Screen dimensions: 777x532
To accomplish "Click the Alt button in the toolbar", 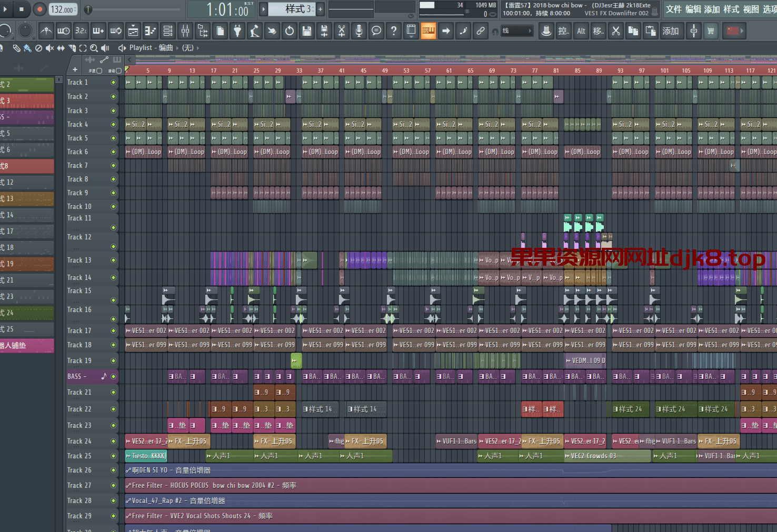I will (x=581, y=31).
